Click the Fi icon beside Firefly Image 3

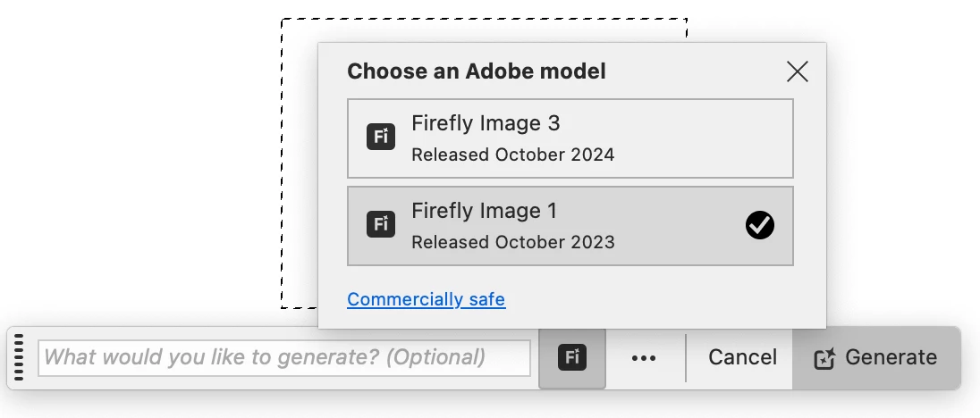pyautogui.click(x=381, y=137)
